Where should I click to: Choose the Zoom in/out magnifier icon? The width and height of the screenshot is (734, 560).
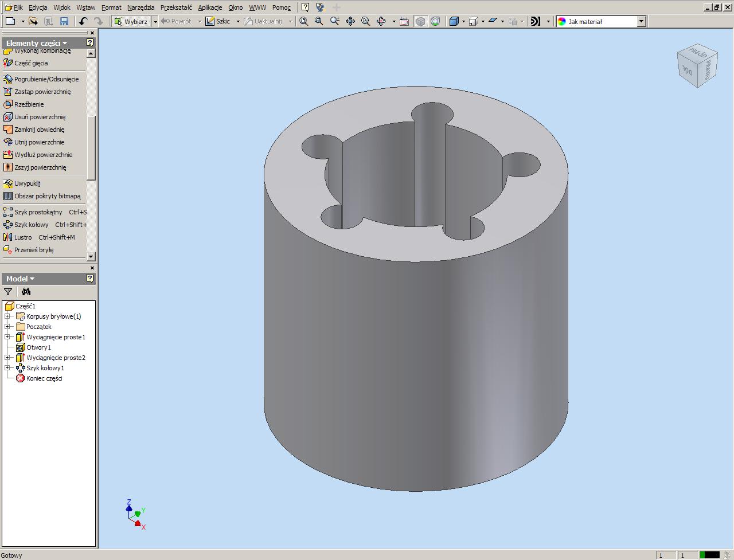335,21
